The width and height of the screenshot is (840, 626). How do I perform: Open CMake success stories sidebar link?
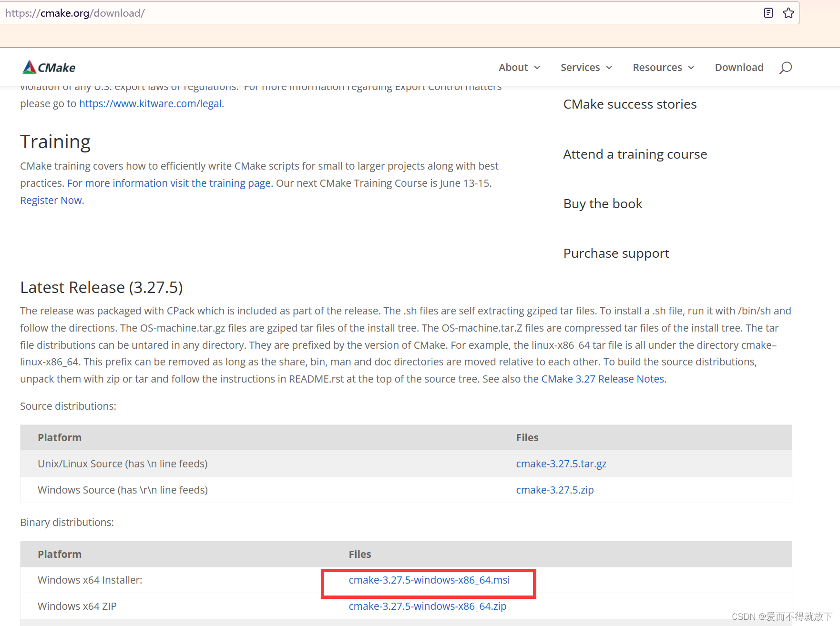[630, 104]
